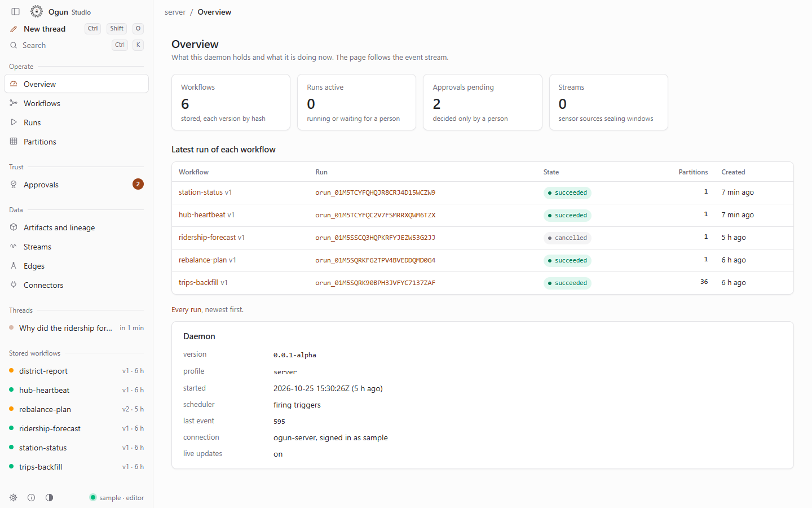The image size is (812, 508).
Task: Select hub-heartbeat under Stored workflows
Action: [x=76, y=390]
